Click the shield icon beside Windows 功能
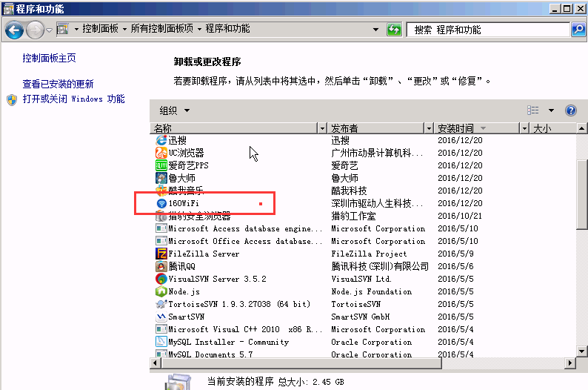This screenshot has width=588, height=390. pos(12,99)
